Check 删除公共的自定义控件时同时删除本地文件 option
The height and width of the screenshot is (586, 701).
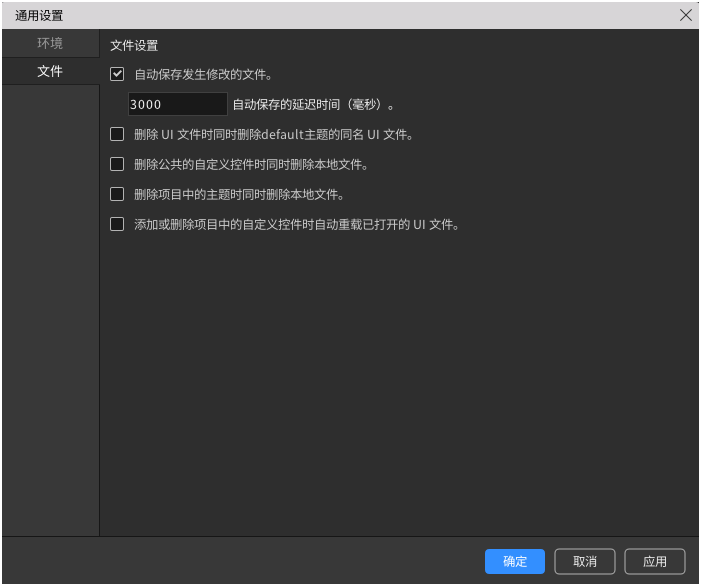point(117,164)
